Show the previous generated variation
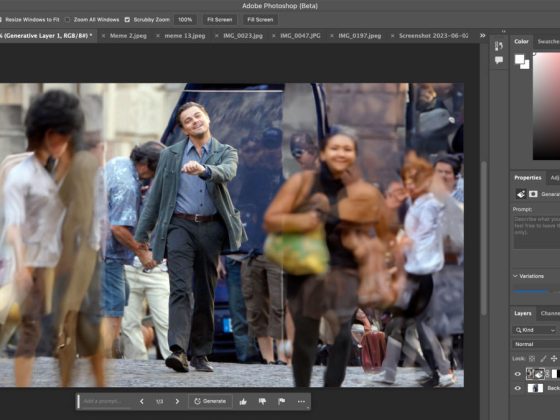 pos(142,401)
